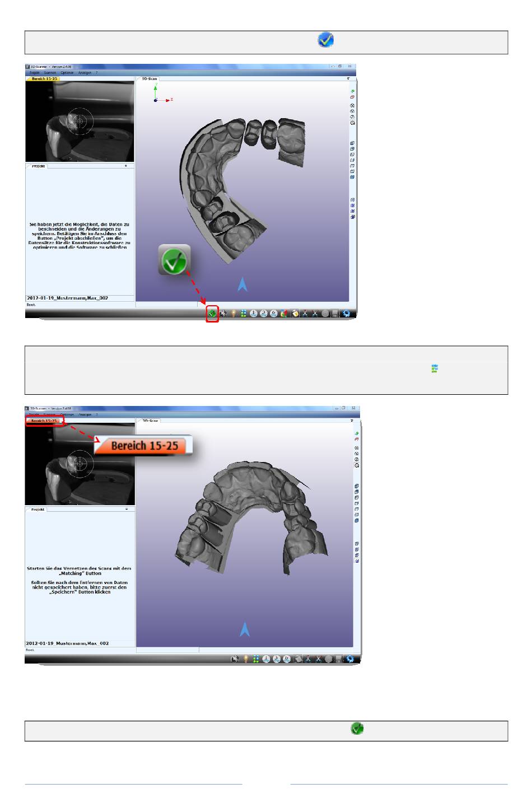Click the light bulb icon in lower screenshot toolbar
Image resolution: width=532 pixels, height=789 pixels.
click(245, 659)
